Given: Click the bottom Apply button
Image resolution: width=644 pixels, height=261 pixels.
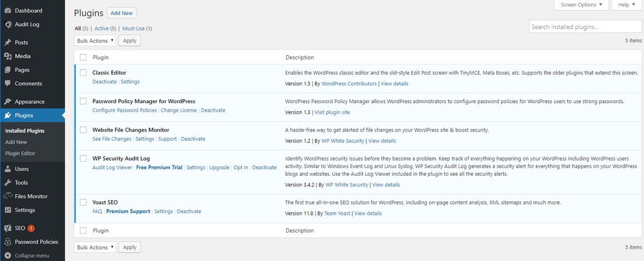Looking at the screenshot, I should [x=130, y=247].
